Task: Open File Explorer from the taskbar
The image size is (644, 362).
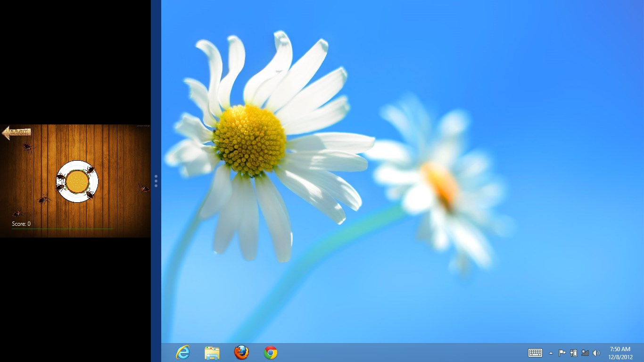Action: click(x=212, y=353)
